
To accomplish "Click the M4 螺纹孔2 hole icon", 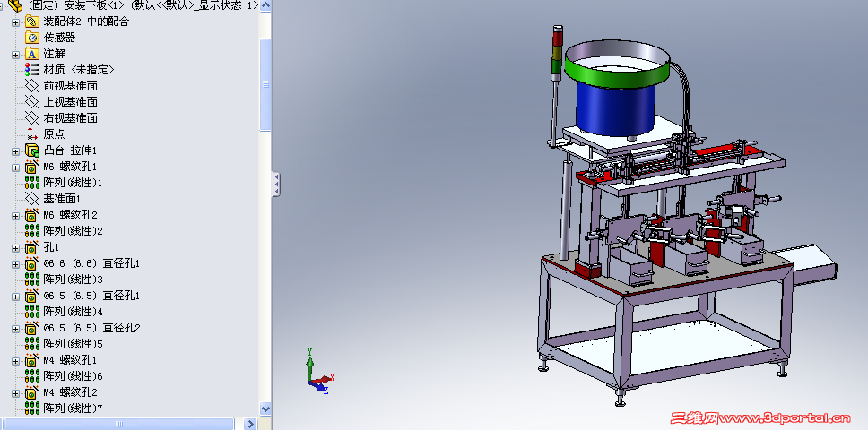I will tap(32, 392).
